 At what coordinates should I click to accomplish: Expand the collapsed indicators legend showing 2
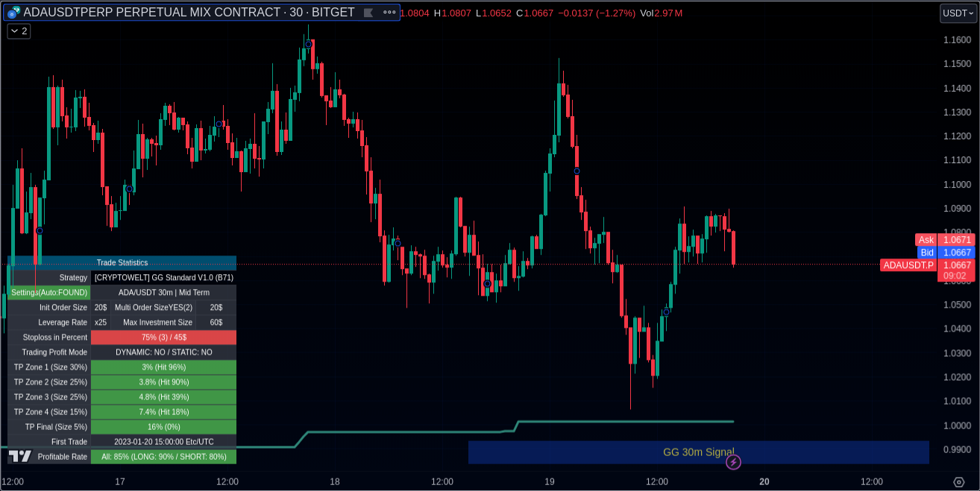coord(19,31)
